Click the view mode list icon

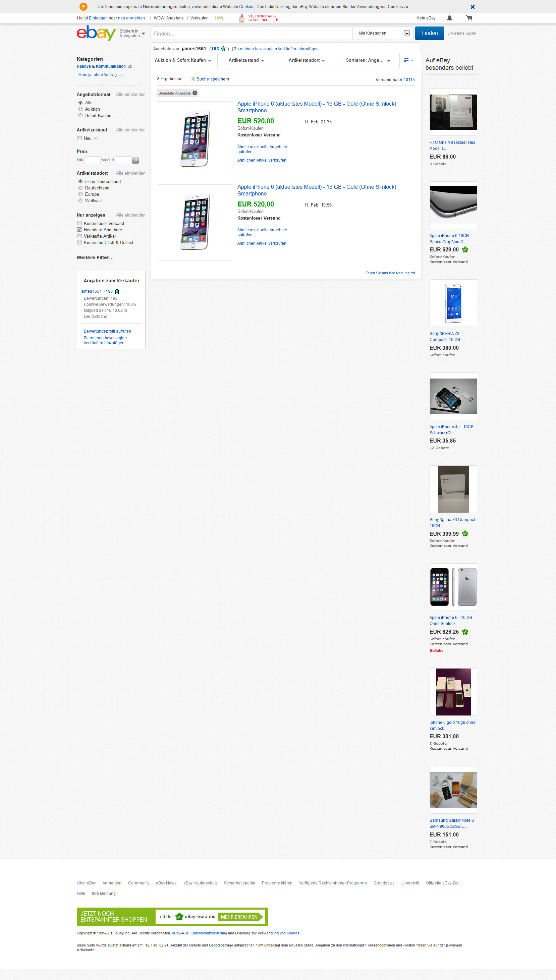(x=408, y=60)
